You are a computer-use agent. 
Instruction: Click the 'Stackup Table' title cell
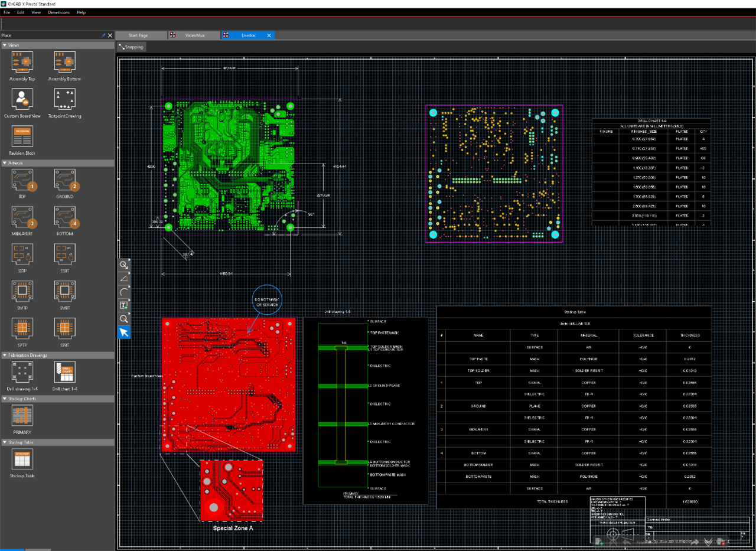tap(574, 311)
